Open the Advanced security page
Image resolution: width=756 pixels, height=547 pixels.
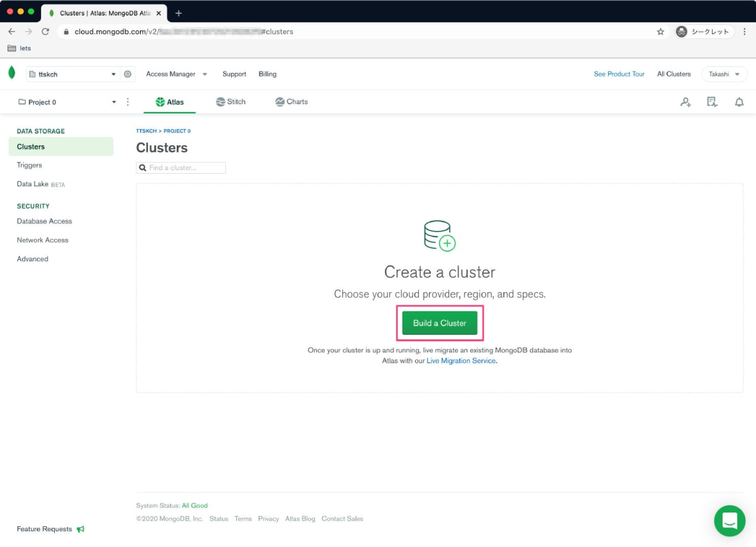pos(33,259)
